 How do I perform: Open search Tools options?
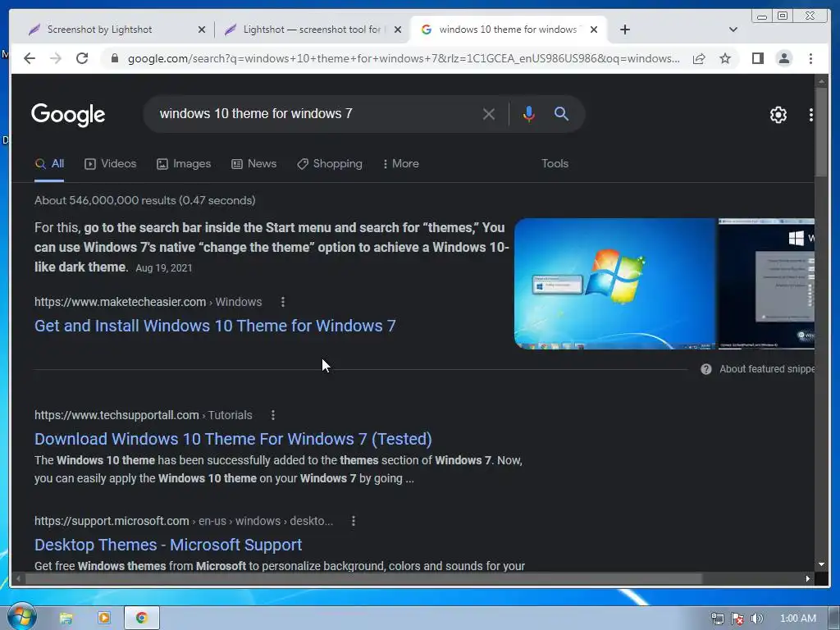(x=555, y=164)
